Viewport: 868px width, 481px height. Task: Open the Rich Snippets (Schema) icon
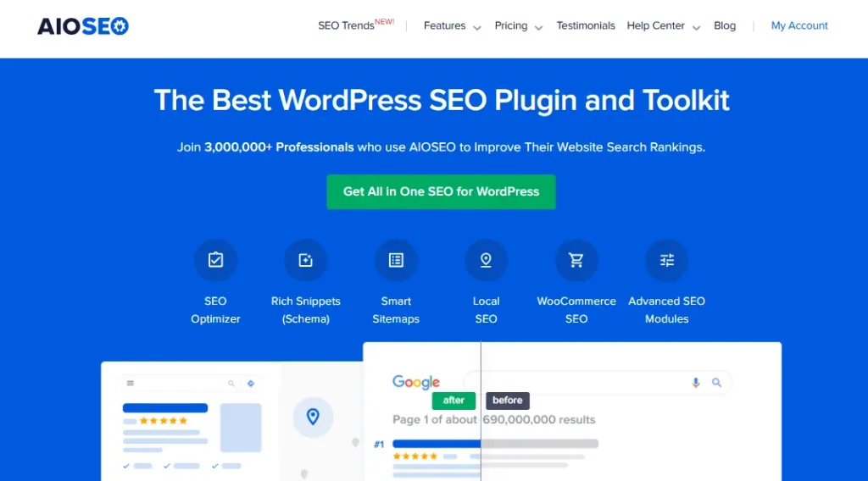pyautogui.click(x=305, y=260)
